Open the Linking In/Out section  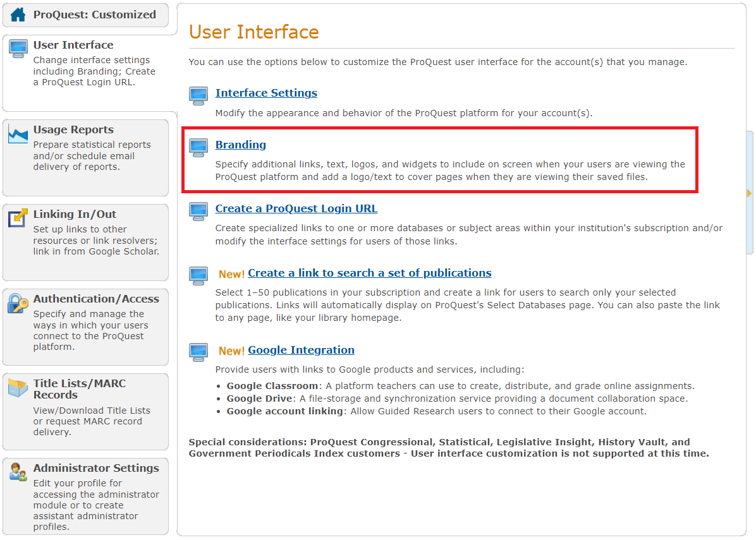point(85,243)
